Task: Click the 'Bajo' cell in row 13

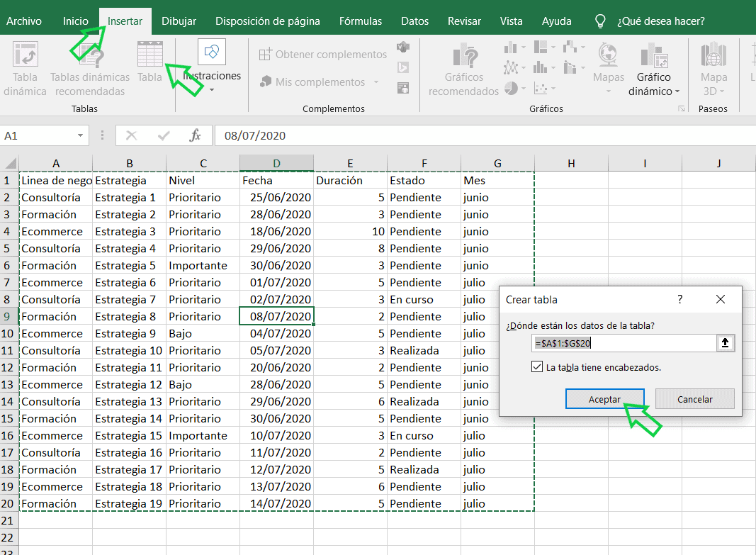Action: 203,385
